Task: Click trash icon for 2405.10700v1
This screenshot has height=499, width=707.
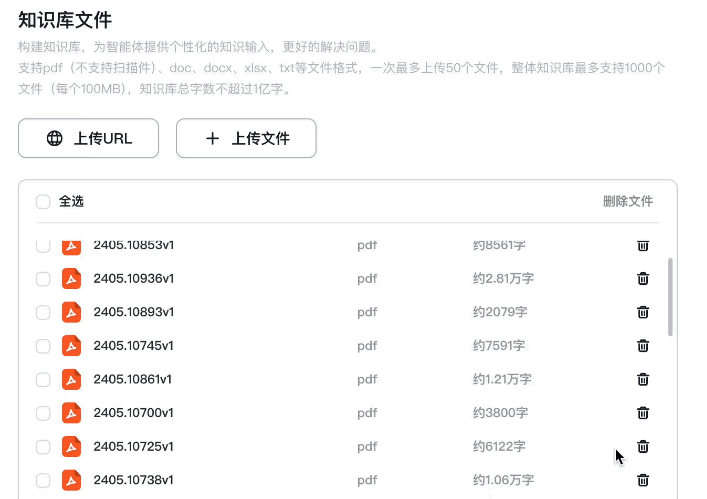Action: click(x=643, y=413)
